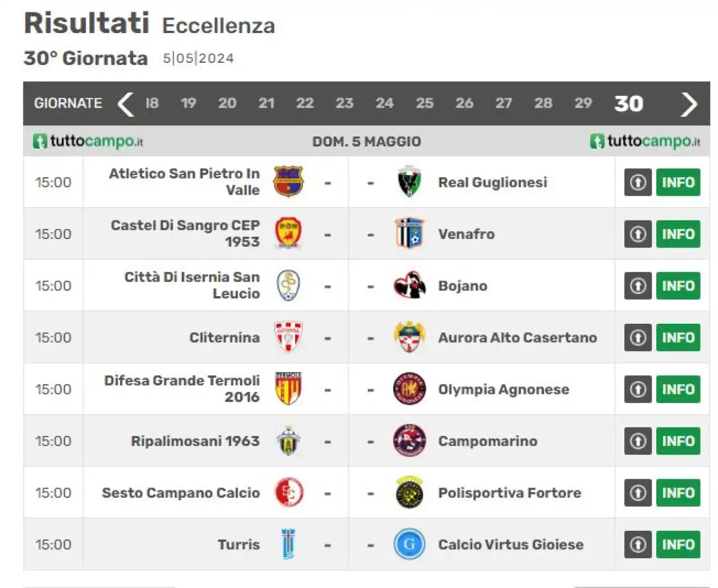Open the Aurora Alto Casertano team link
Image resolution: width=718 pixels, height=588 pixels.
[x=517, y=337]
